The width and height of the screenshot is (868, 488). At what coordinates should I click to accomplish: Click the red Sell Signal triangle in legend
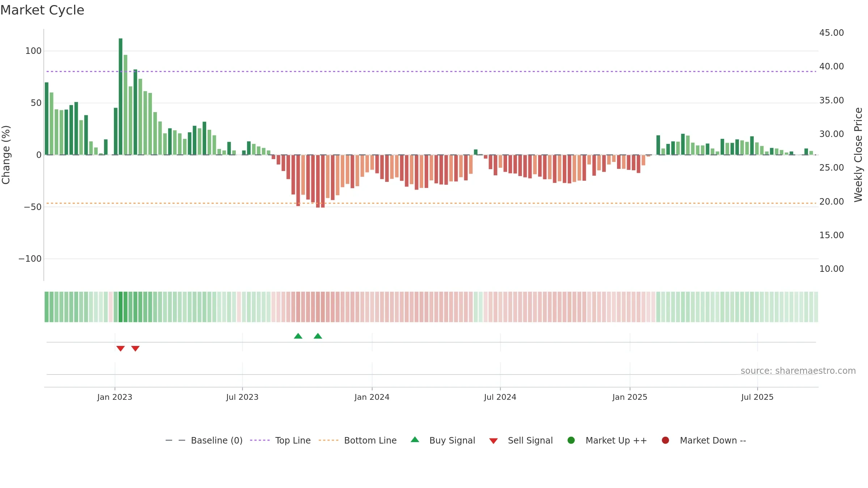click(x=494, y=441)
